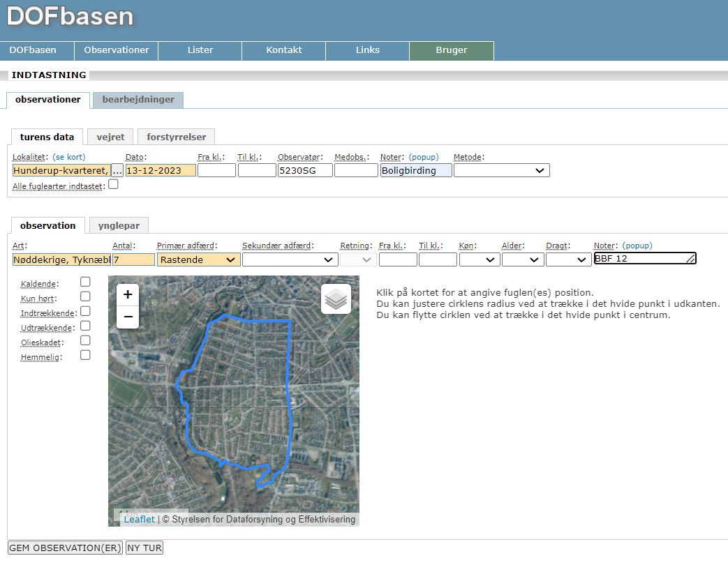This screenshot has width=728, height=565.
Task: Enable the Indtrækkende checkbox
Action: (85, 311)
